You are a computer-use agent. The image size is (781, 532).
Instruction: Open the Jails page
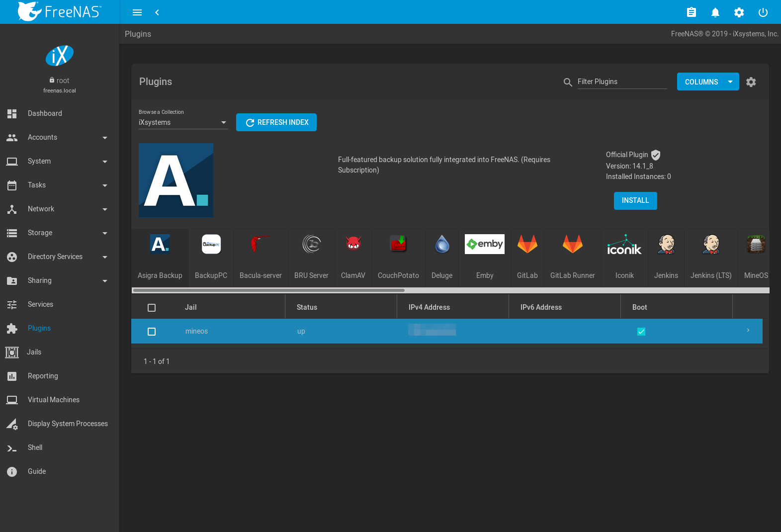click(60, 352)
